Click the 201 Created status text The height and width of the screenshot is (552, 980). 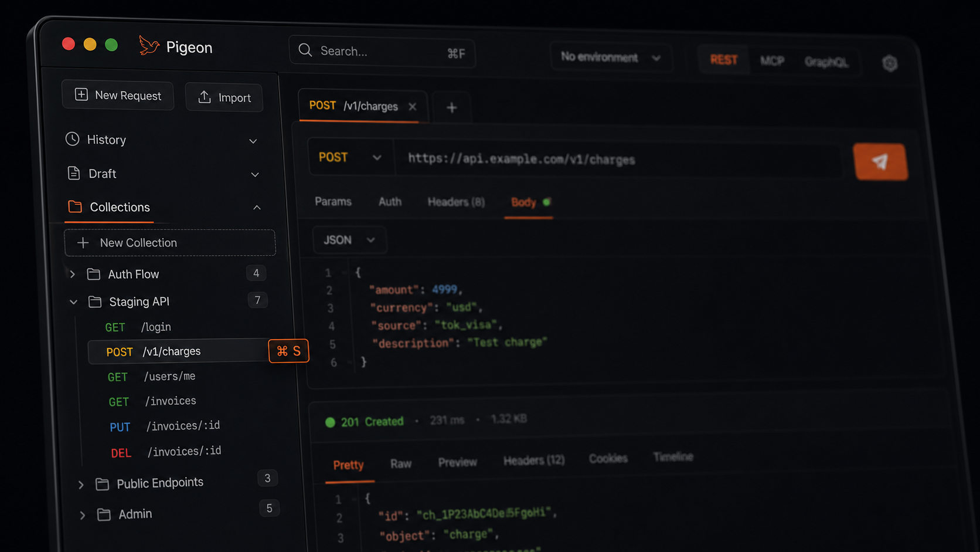pyautogui.click(x=372, y=422)
